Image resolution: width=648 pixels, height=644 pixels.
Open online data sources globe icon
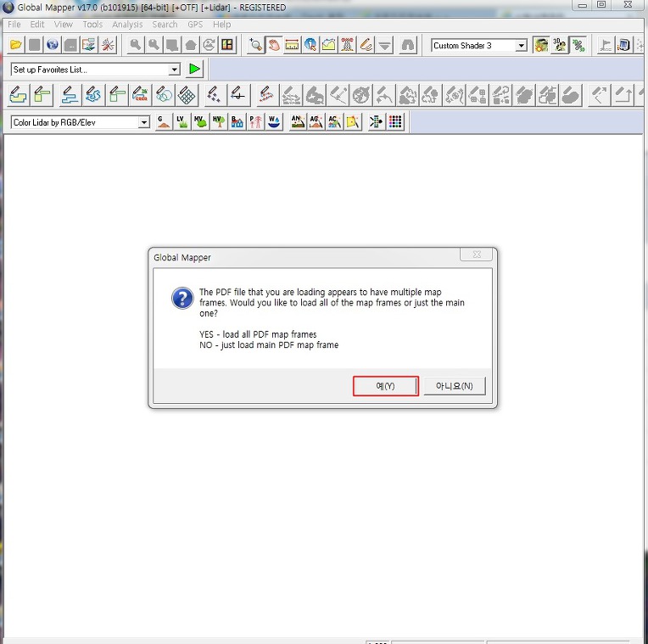(52, 45)
